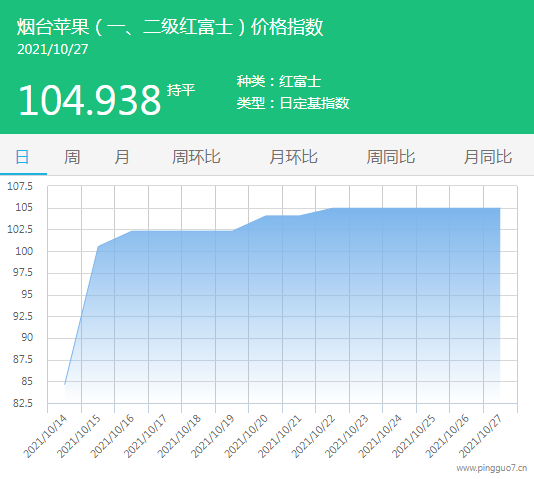Open the 周同比 tab

[x=391, y=157]
